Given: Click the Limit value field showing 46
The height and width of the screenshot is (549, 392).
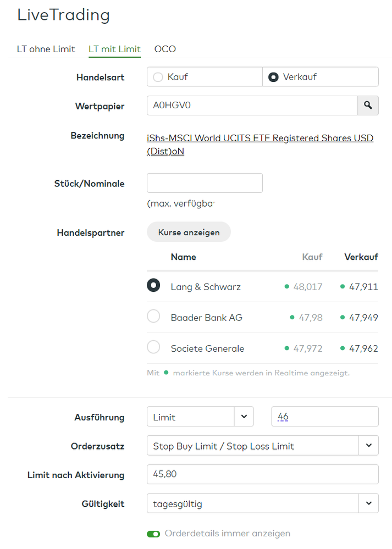Looking at the screenshot, I should pyautogui.click(x=324, y=417).
